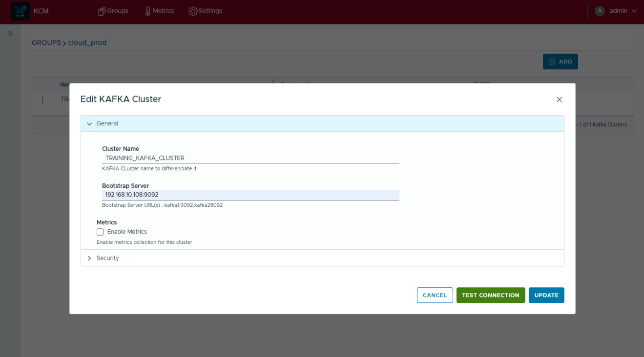Click the KCM butterfly logo

[x=20, y=11]
